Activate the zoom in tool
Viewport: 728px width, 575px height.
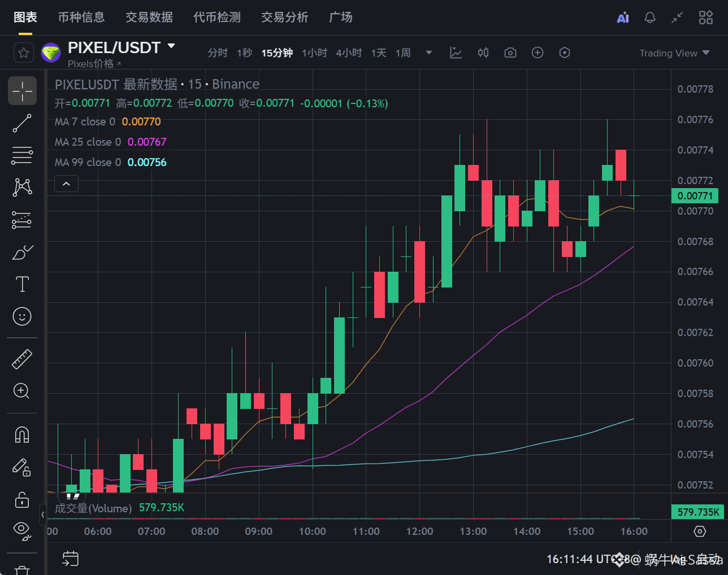(x=22, y=391)
